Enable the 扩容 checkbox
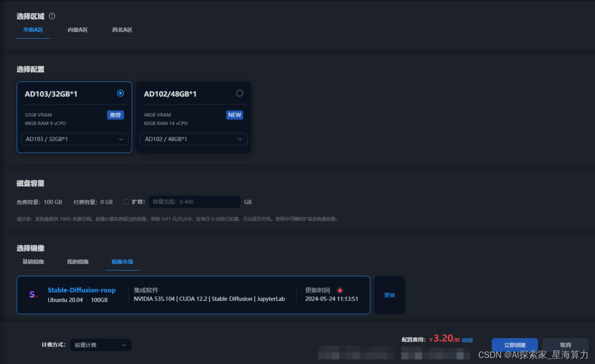The height and width of the screenshot is (364, 595). point(126,202)
